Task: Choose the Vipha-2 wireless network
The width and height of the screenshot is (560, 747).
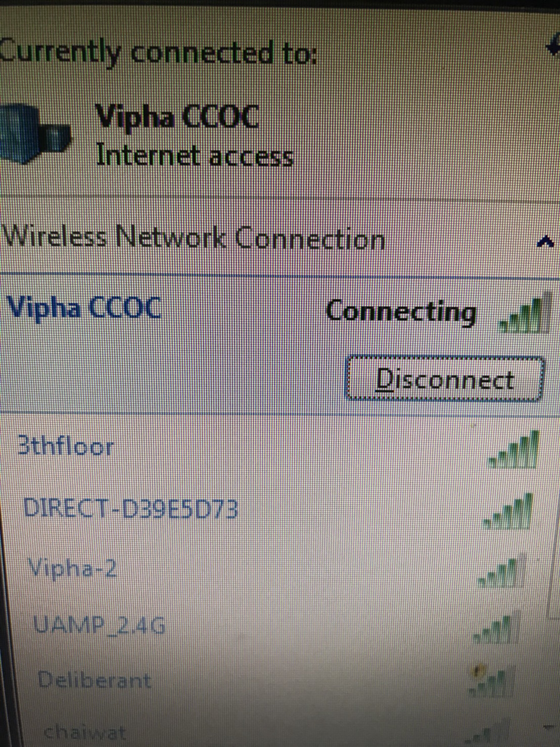Action: (273, 570)
